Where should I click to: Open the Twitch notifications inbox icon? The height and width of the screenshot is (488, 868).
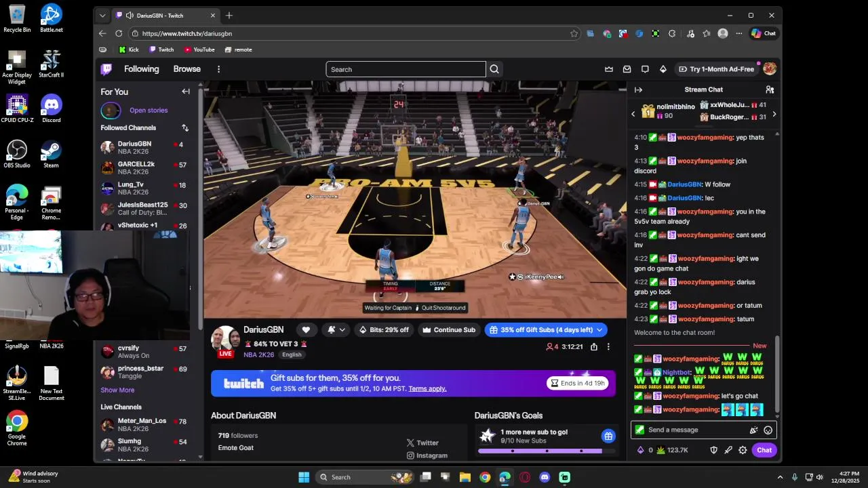tap(627, 69)
